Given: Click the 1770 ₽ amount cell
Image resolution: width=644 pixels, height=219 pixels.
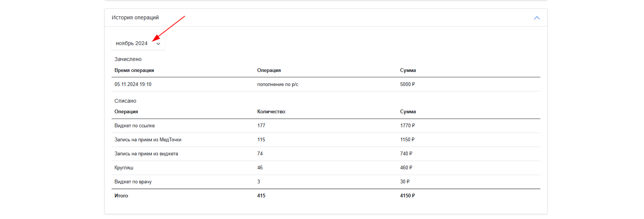Looking at the screenshot, I should [407, 126].
